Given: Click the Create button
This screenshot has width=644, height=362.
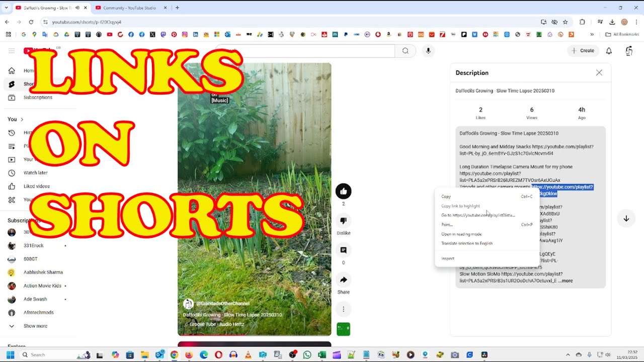Looking at the screenshot, I should [583, 50].
